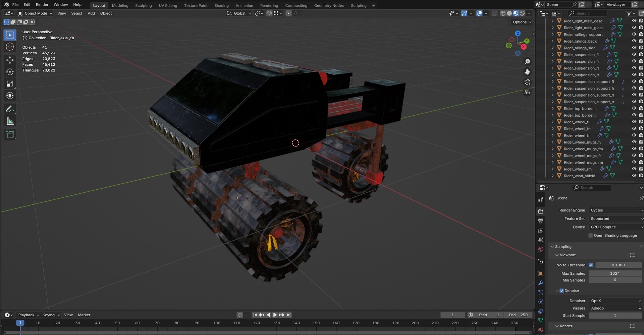Open the Device GPU Compute dropdown
The image size is (644, 335).
point(616,227)
